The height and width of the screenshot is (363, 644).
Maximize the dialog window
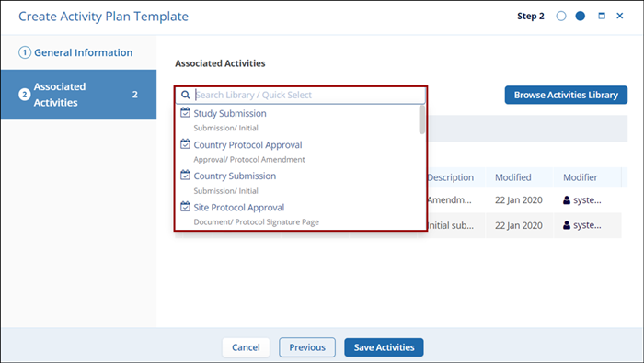pos(602,16)
